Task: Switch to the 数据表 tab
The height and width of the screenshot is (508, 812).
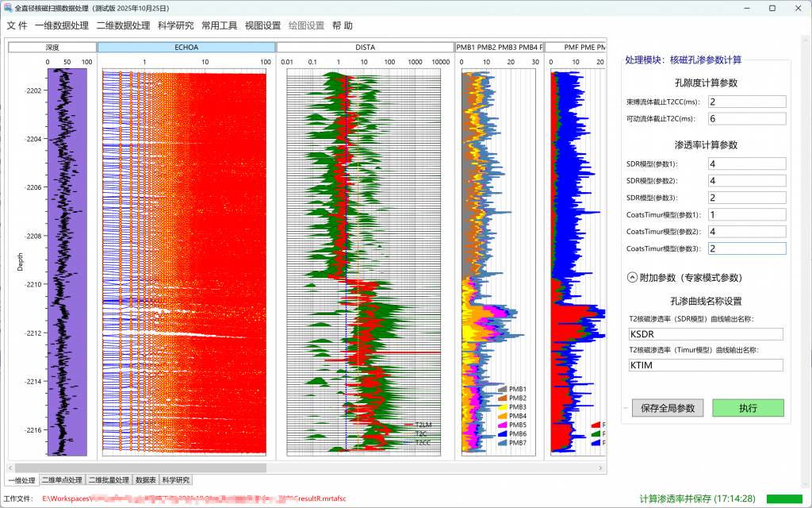Action: [x=145, y=480]
